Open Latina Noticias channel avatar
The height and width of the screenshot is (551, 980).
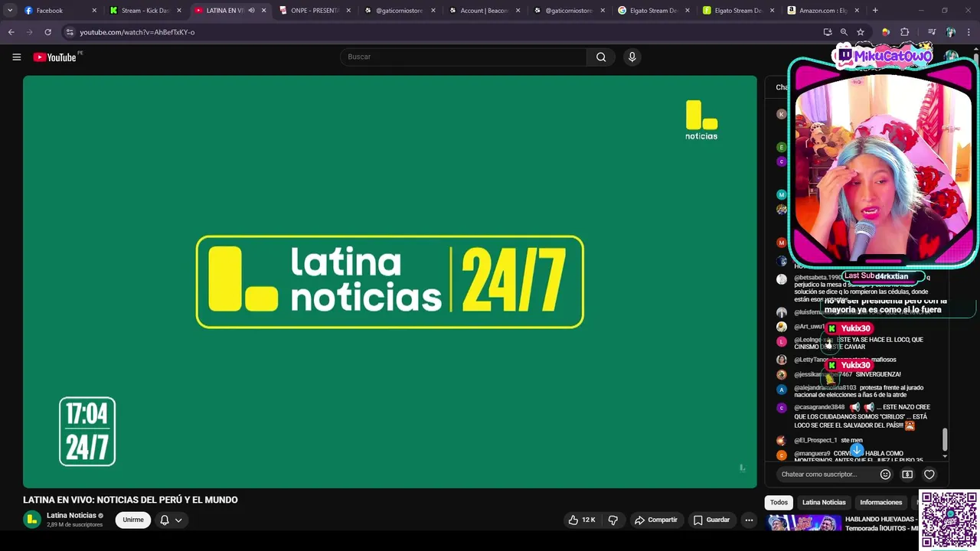coord(31,520)
